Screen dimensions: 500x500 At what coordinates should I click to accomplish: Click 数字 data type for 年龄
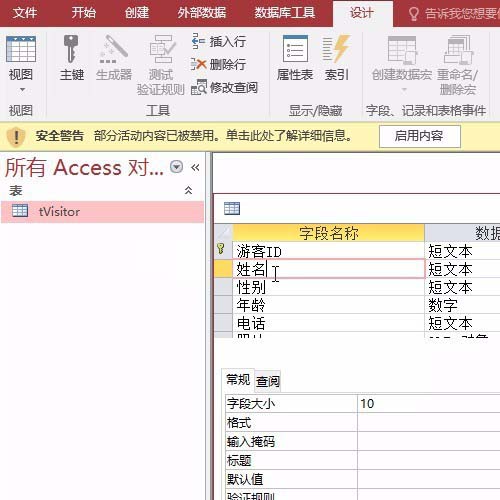[x=462, y=305]
